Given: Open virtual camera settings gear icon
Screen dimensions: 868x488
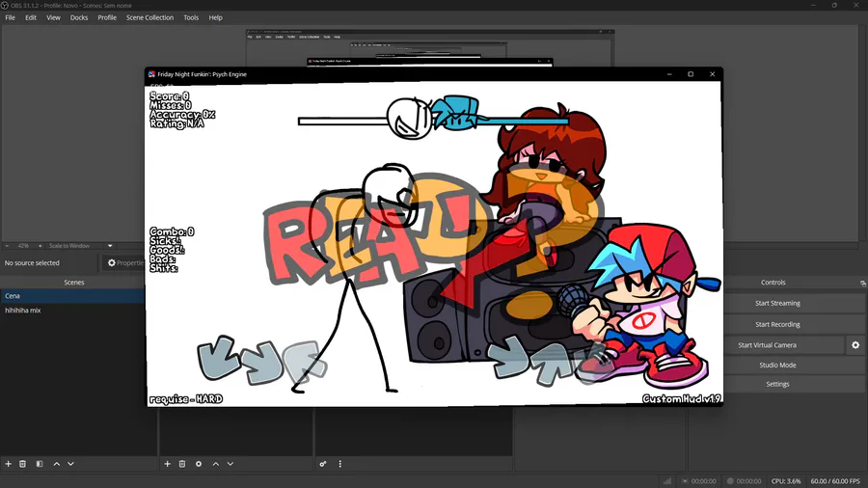Looking at the screenshot, I should (855, 344).
